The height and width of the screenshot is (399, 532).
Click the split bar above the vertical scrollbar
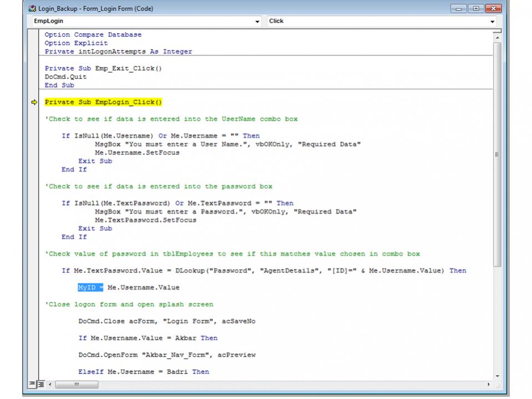[x=498, y=31]
